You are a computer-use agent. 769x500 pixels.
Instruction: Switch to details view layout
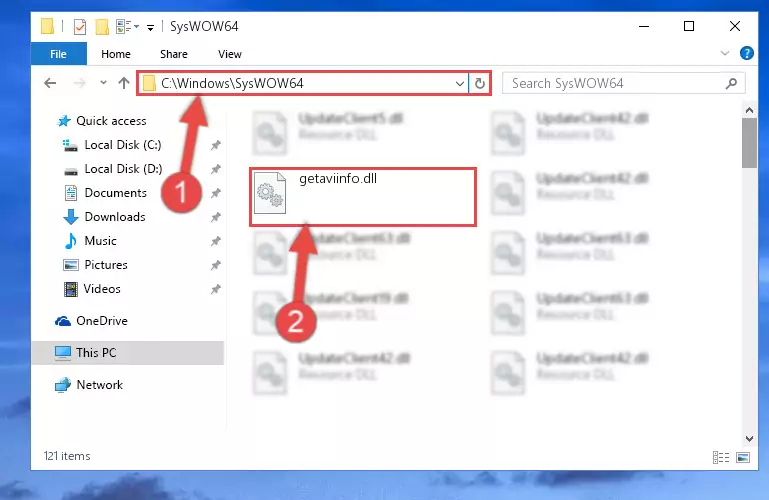coord(720,457)
